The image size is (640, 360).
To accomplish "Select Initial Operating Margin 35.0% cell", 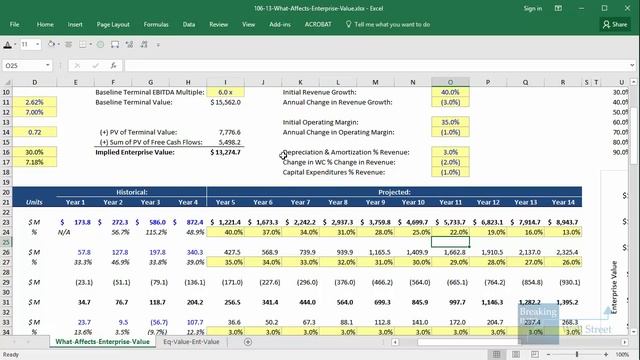I will (450, 122).
